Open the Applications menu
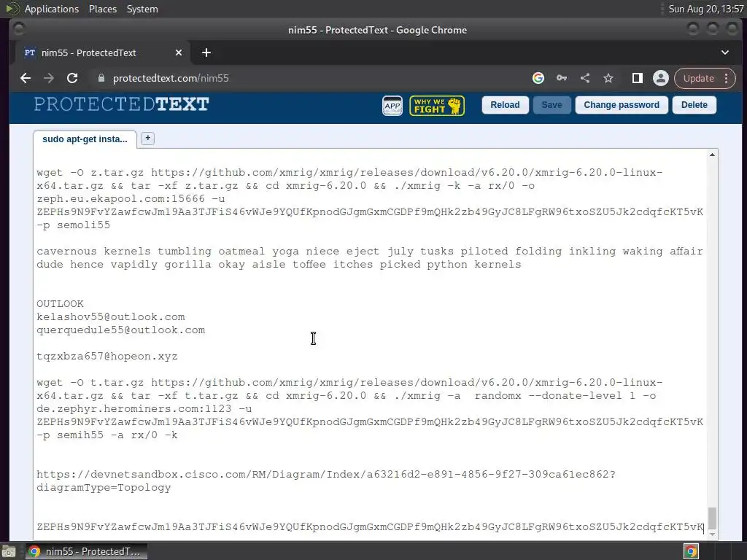The width and height of the screenshot is (747, 560). (x=52, y=9)
